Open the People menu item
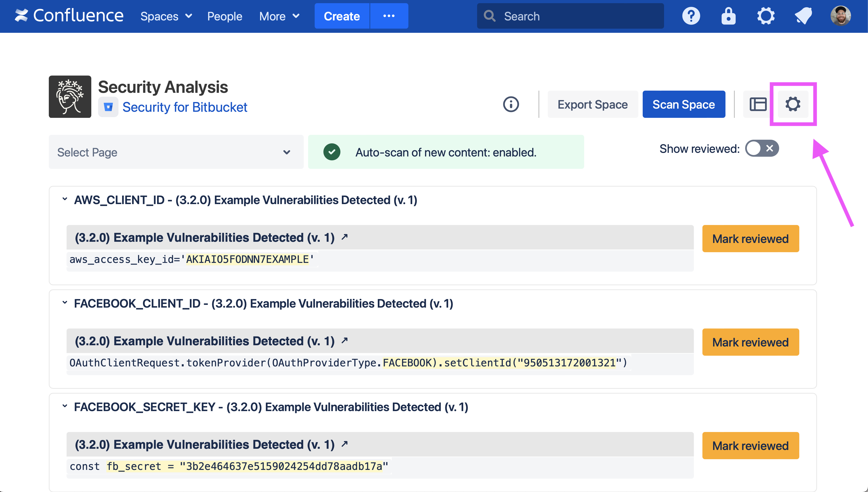The image size is (868, 492). (225, 16)
